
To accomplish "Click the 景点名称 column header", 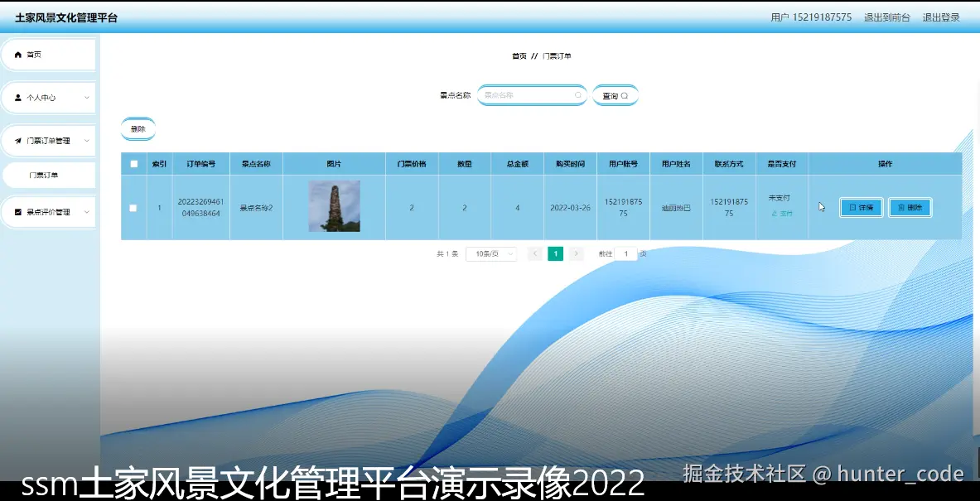I will point(256,164).
